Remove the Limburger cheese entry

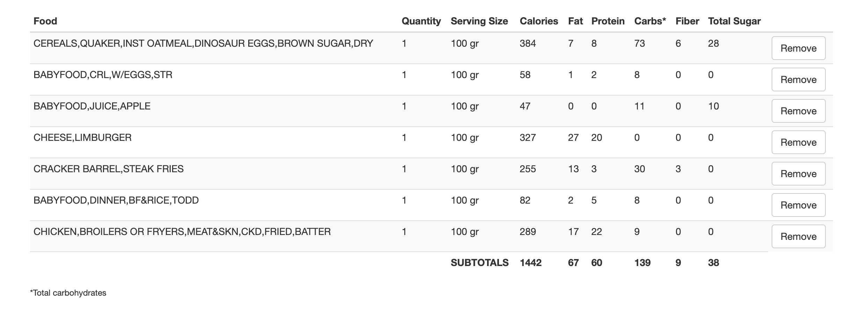[x=798, y=142]
